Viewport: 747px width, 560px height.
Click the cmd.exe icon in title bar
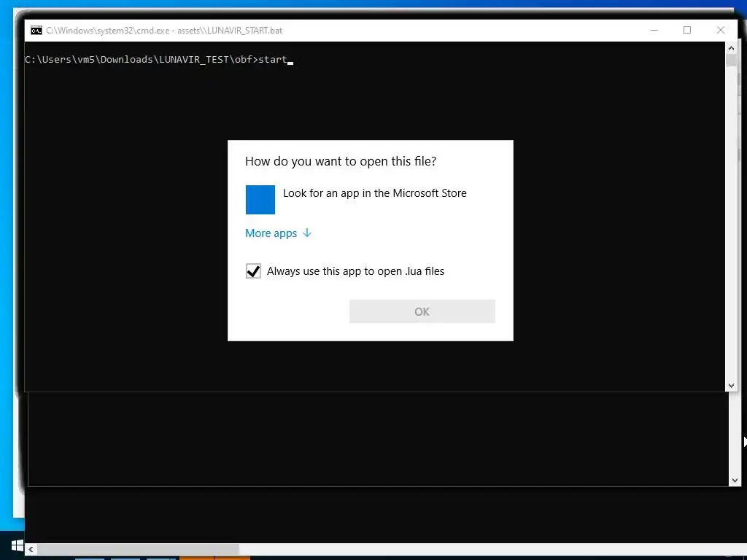[x=36, y=31]
